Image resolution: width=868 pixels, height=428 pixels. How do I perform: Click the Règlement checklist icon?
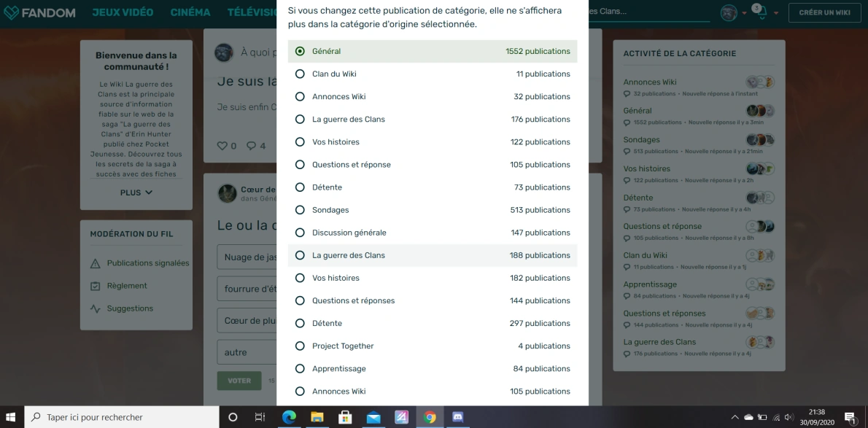click(95, 286)
